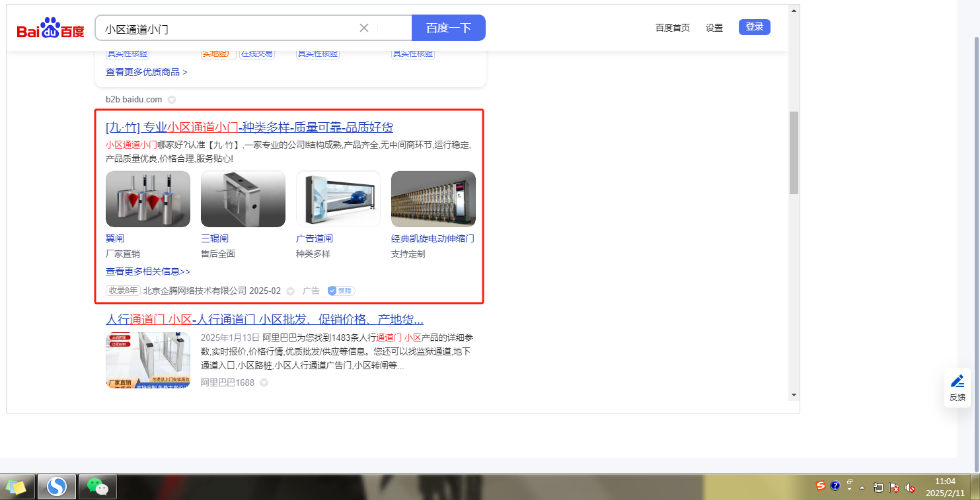Click the 保障 shield badge

tap(341, 291)
